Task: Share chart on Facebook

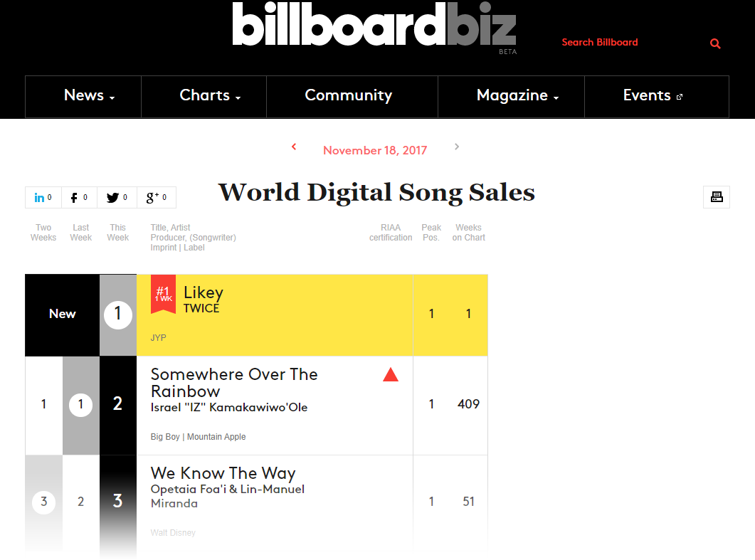Action: (79, 198)
